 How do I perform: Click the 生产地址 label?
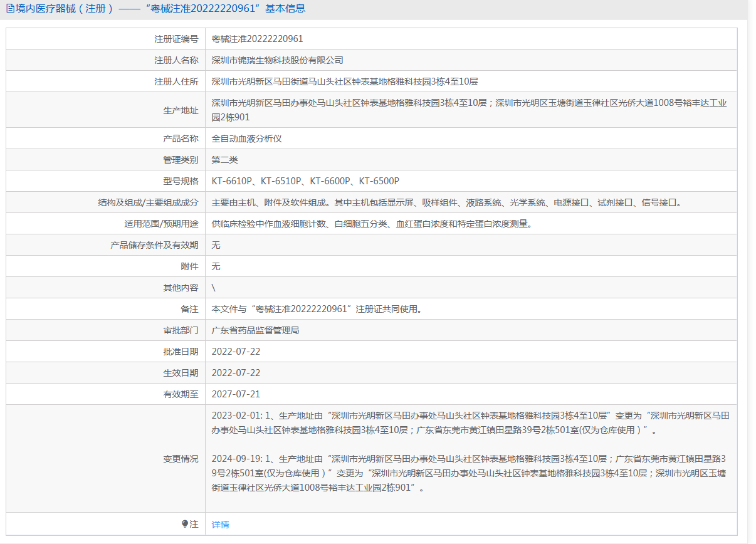(x=181, y=110)
